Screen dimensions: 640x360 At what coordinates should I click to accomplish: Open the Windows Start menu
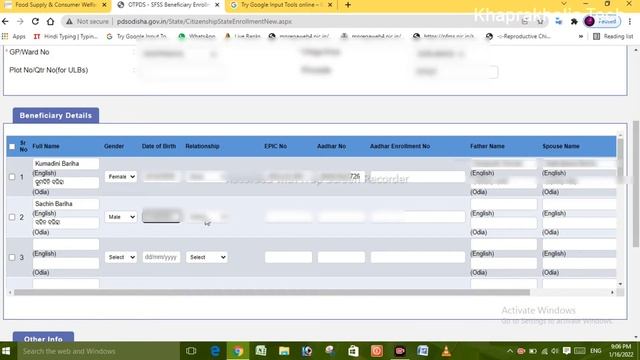pos(6,351)
